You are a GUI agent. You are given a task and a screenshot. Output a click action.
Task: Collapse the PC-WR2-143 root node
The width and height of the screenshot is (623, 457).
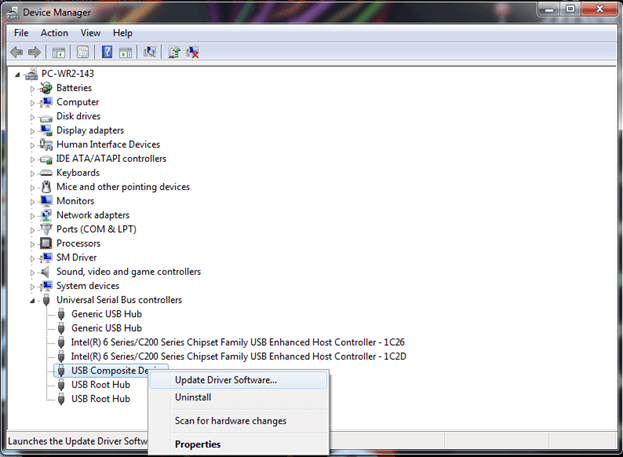pyautogui.click(x=17, y=74)
